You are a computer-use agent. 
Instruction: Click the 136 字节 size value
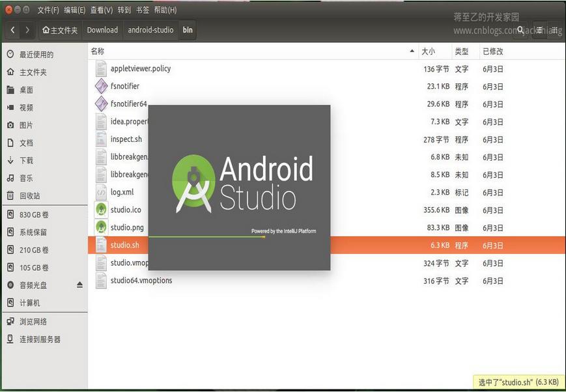436,69
